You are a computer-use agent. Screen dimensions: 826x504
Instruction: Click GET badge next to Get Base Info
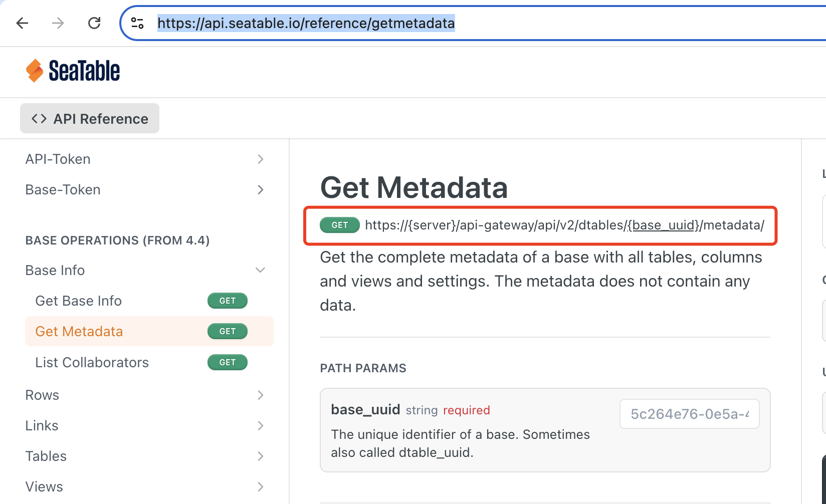[x=228, y=301]
